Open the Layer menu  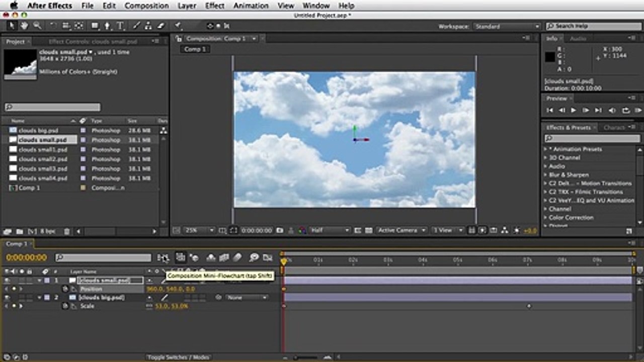pos(187,6)
